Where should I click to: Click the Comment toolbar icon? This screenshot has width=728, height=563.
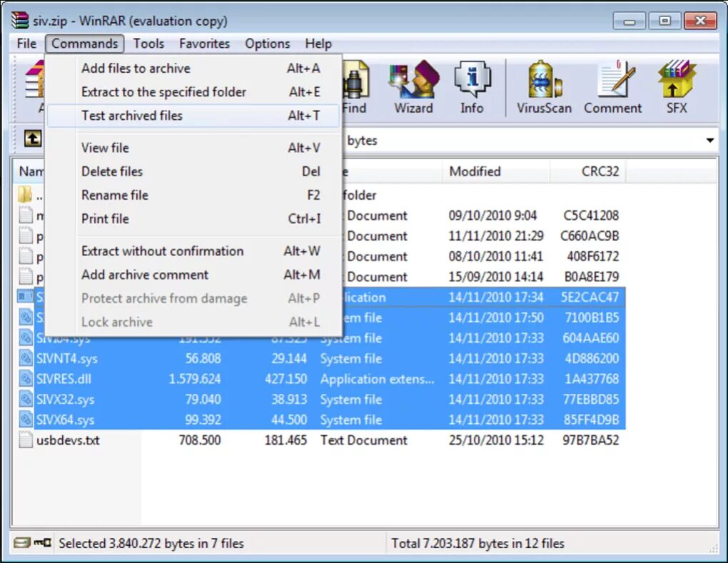click(612, 87)
